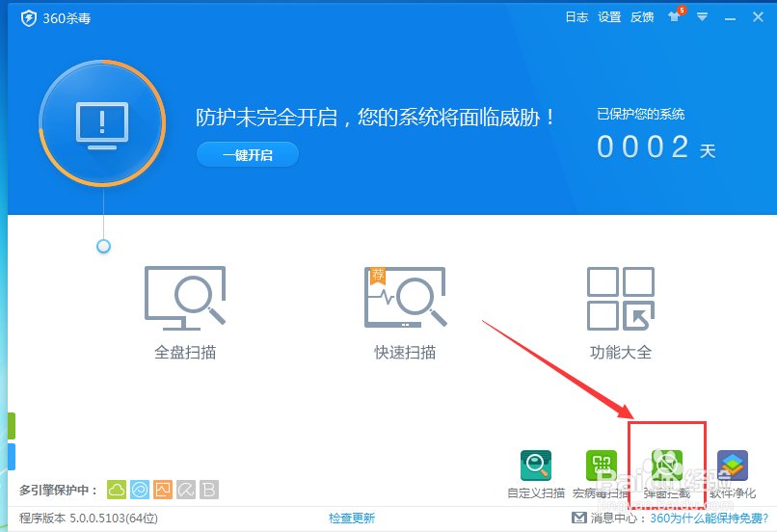Click the 多引擎保护中 label
Screen dimensions: 777x532
pyautogui.click(x=59, y=491)
